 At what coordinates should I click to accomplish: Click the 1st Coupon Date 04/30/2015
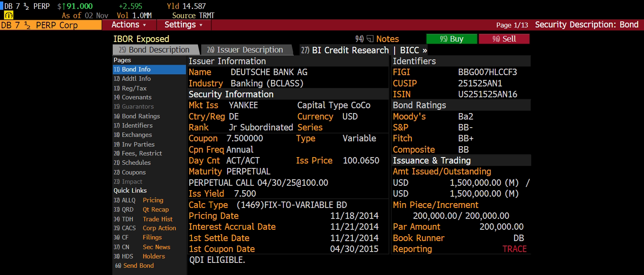354,249
